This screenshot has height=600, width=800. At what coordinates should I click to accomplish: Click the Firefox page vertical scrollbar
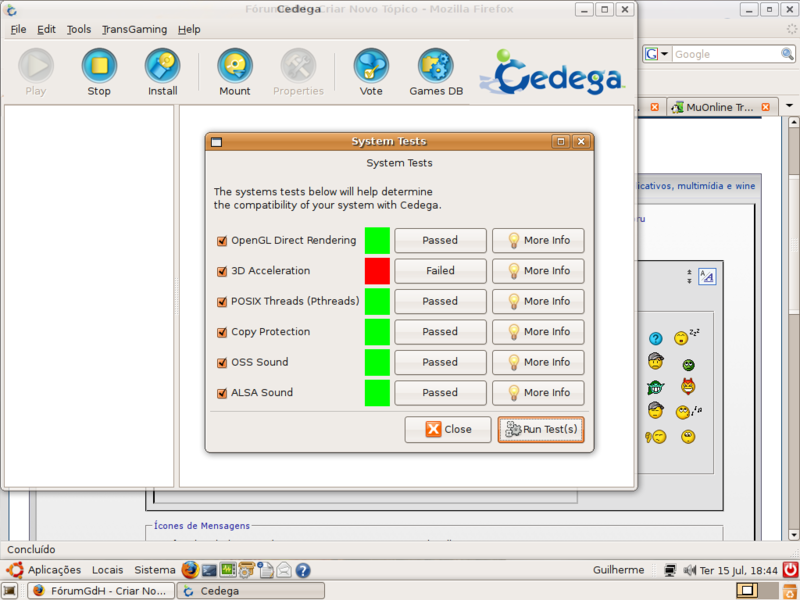click(x=793, y=329)
